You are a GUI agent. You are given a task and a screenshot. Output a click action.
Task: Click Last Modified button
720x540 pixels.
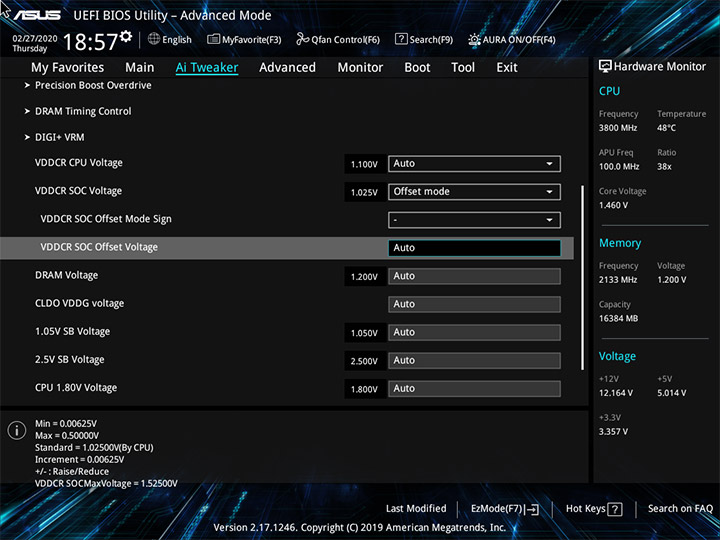(416, 509)
